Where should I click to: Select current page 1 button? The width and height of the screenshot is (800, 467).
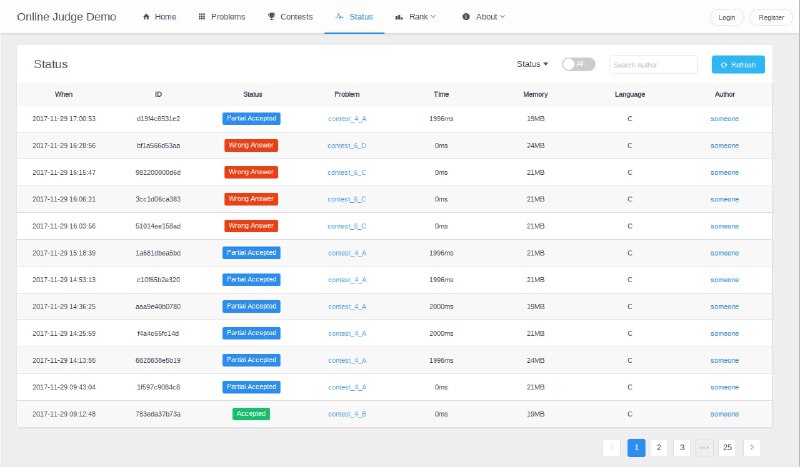636,448
